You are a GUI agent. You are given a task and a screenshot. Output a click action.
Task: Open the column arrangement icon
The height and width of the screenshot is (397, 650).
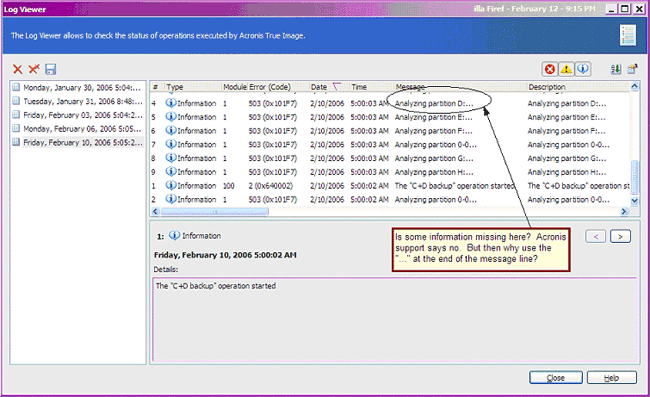pyautogui.click(x=616, y=69)
